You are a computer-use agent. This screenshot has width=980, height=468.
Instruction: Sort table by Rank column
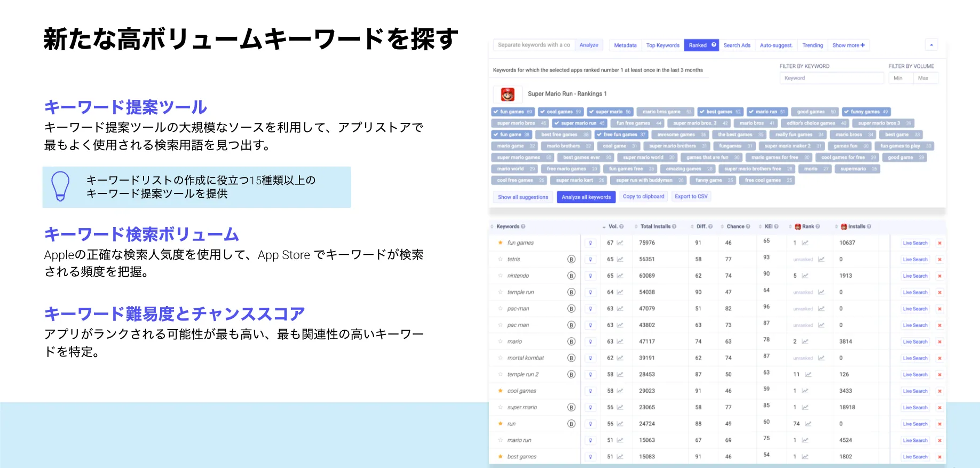point(808,227)
